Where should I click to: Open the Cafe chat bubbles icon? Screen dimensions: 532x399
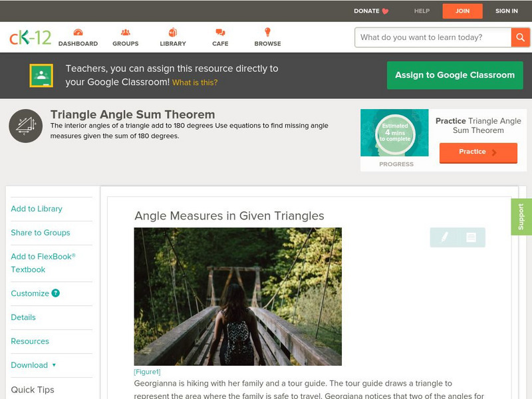pyautogui.click(x=220, y=32)
